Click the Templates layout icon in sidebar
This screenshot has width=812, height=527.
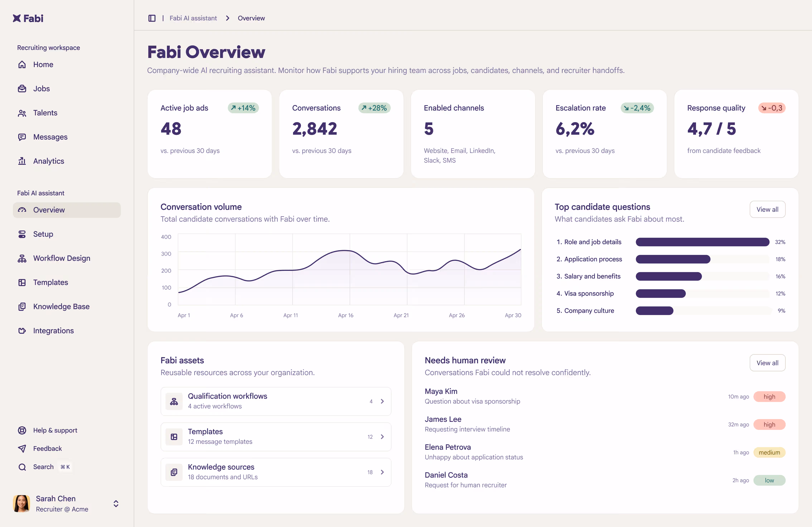tap(22, 282)
